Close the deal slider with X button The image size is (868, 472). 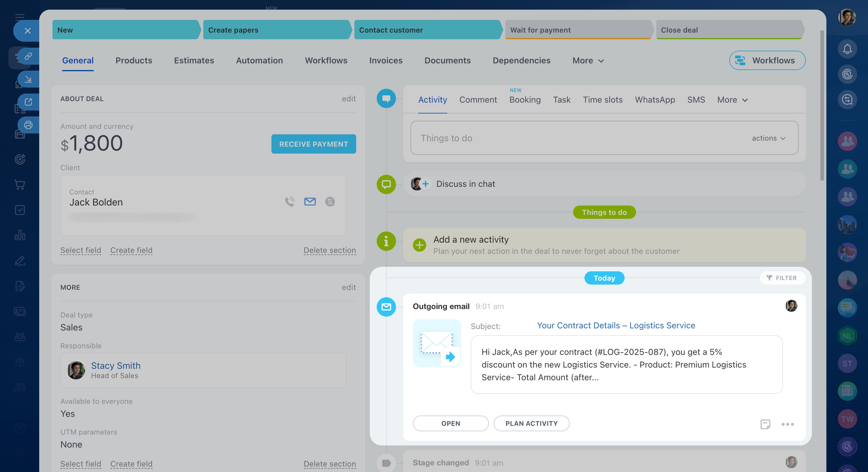click(x=28, y=31)
